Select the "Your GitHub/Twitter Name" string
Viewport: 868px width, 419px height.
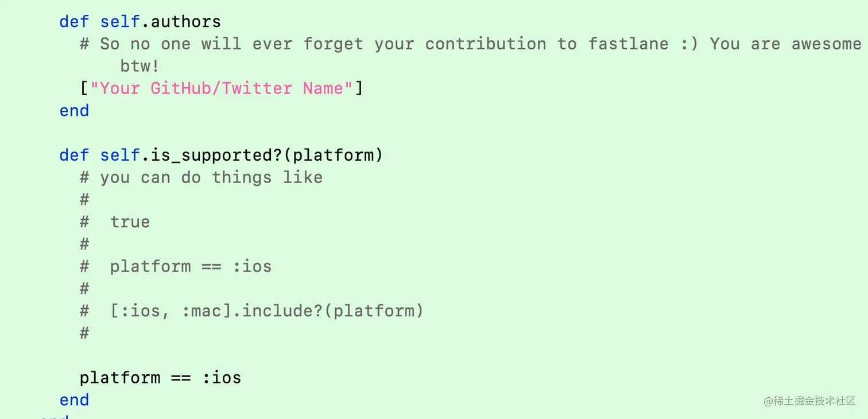[221, 88]
